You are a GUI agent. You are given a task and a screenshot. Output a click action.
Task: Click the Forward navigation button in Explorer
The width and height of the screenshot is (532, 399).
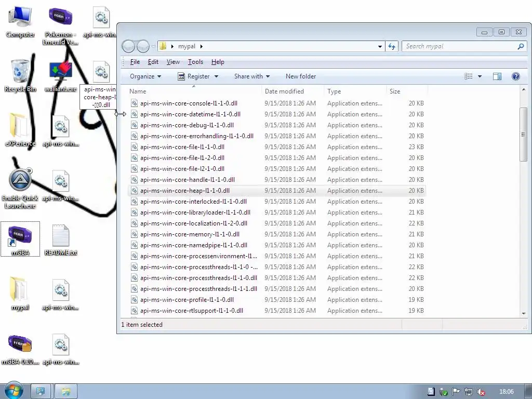pyautogui.click(x=143, y=46)
